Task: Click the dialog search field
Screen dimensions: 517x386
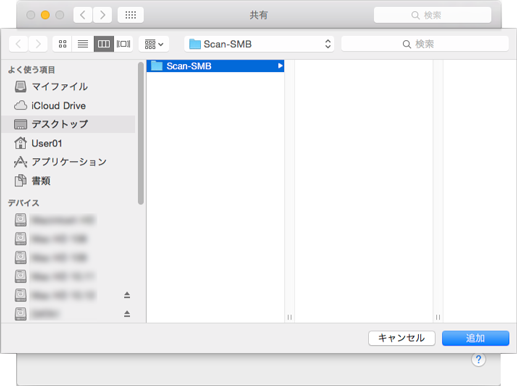Action: click(425, 44)
